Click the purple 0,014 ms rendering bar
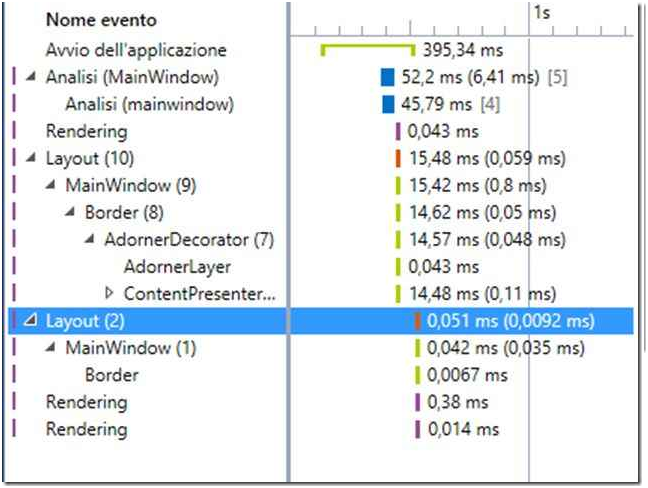 point(417,429)
